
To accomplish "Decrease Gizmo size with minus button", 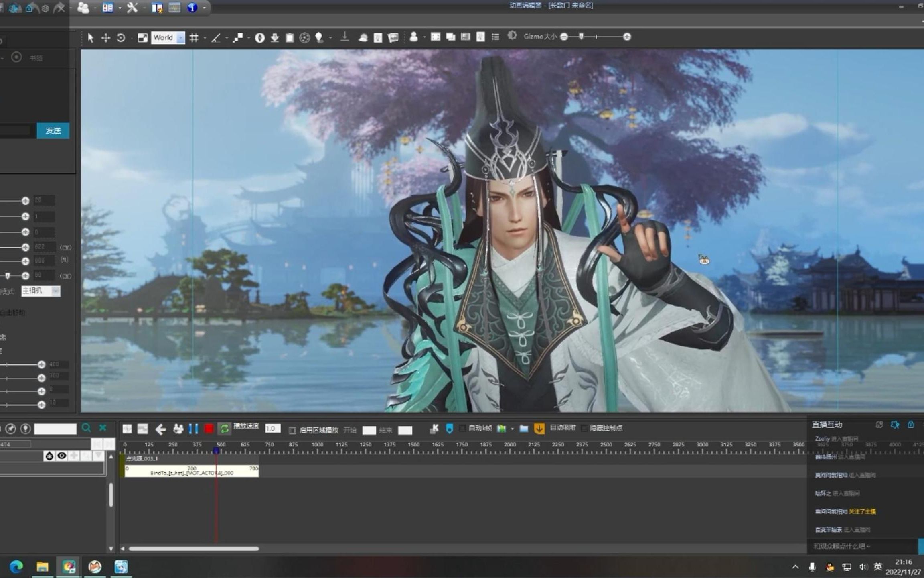I will (x=564, y=37).
